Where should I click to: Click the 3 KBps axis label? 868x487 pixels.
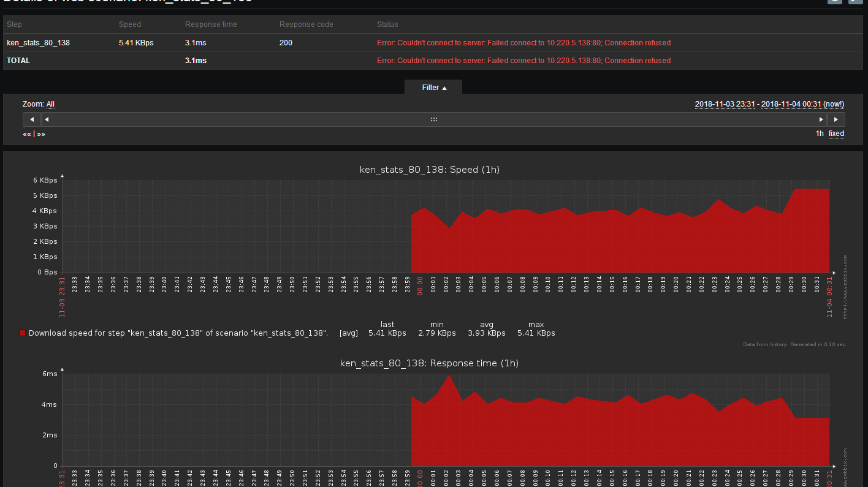[45, 226]
